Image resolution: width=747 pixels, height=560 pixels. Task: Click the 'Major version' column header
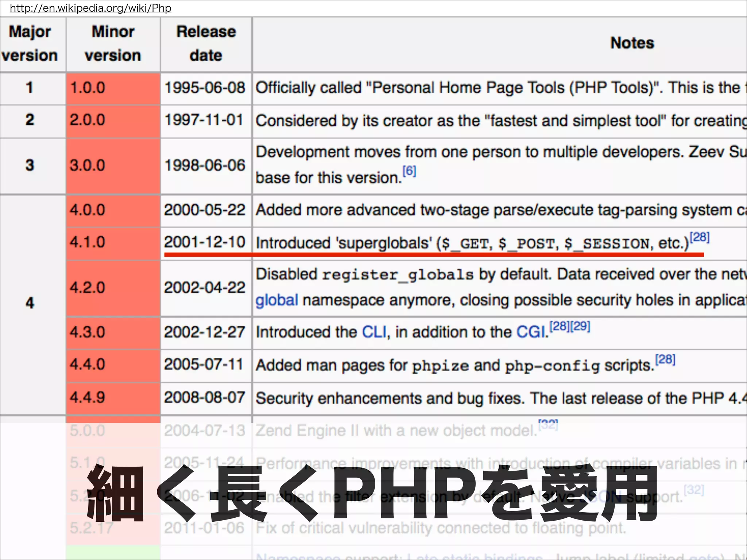(30, 44)
